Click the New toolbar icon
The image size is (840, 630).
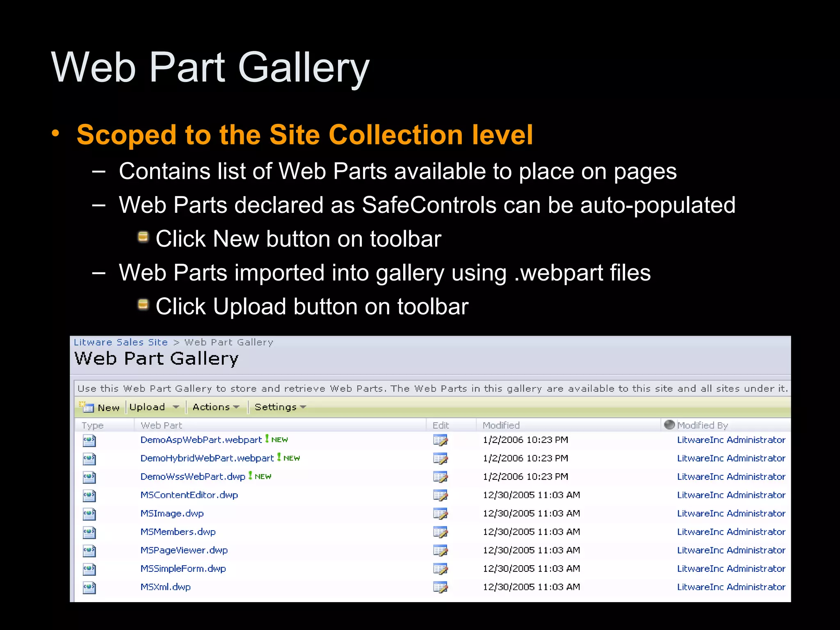pos(87,407)
